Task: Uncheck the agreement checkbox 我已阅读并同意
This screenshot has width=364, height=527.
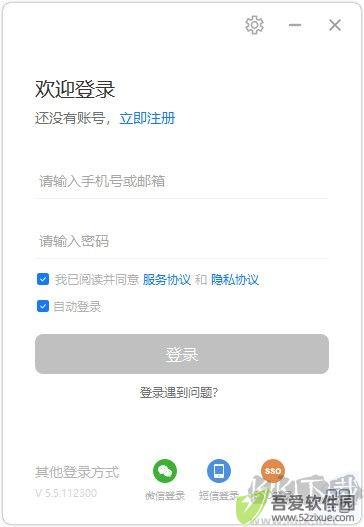Action: coord(43,279)
